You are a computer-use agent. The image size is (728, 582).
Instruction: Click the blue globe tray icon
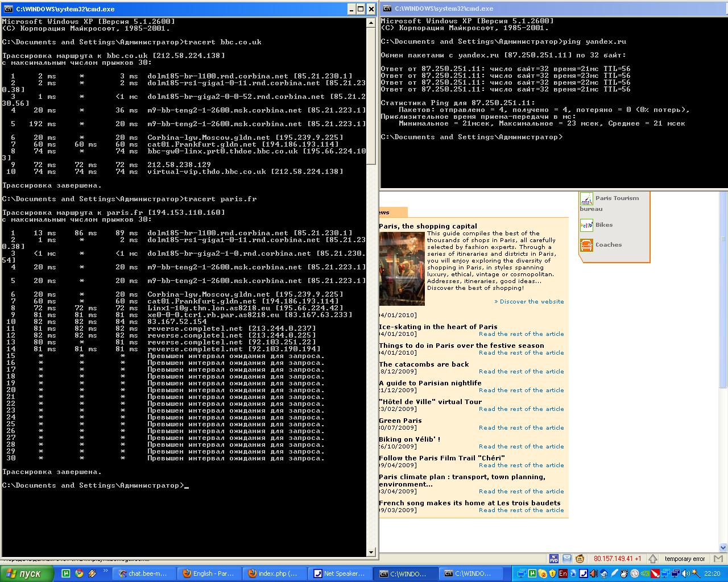(573, 573)
